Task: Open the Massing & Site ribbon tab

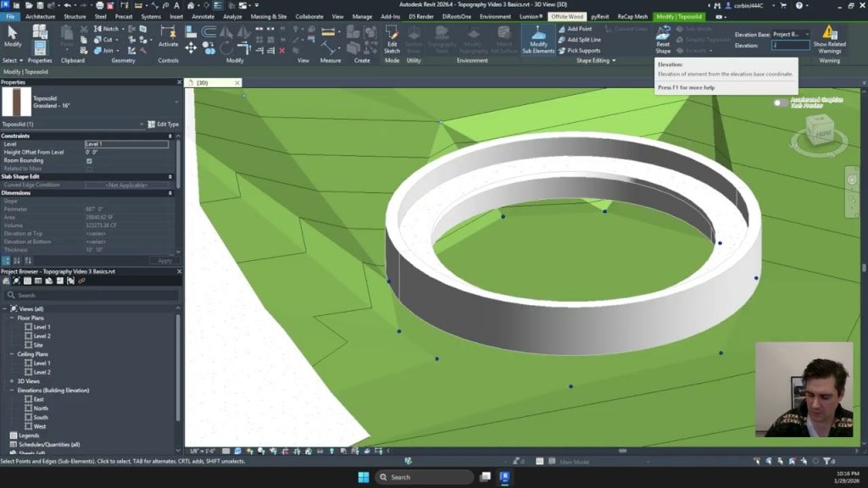Action: pos(268,16)
